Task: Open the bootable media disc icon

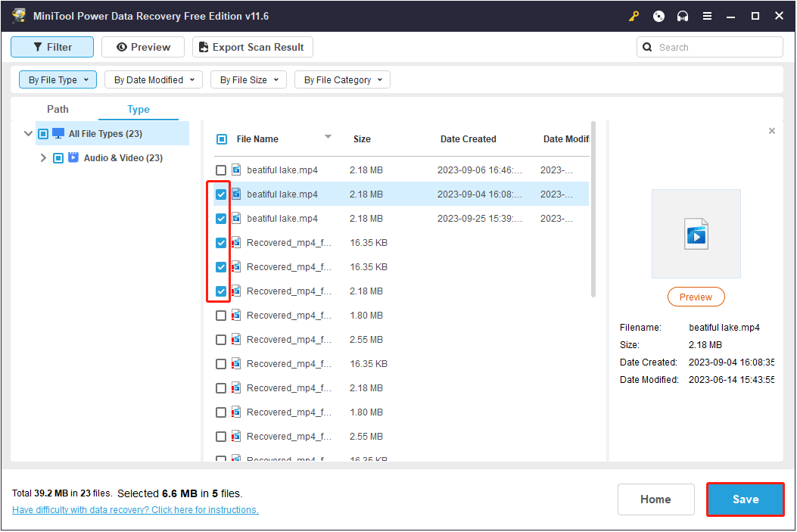Action: (658, 15)
